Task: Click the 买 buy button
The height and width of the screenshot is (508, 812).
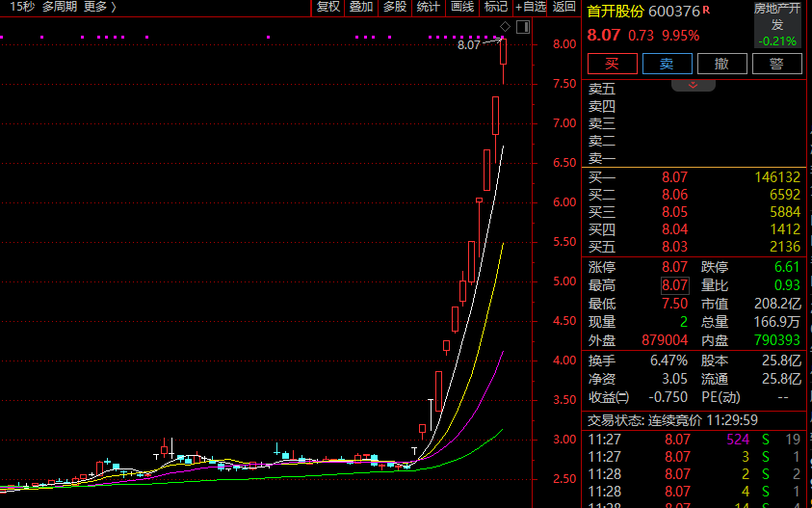Action: pos(612,64)
